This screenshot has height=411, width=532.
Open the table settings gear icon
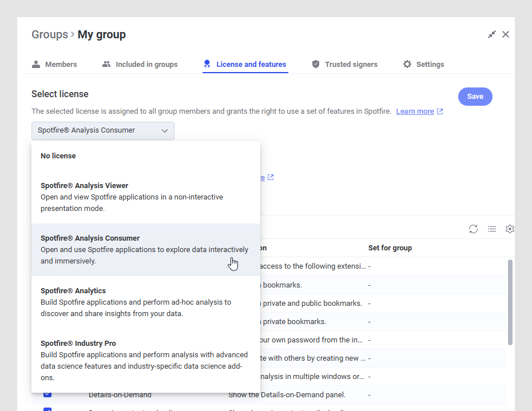[x=509, y=229]
